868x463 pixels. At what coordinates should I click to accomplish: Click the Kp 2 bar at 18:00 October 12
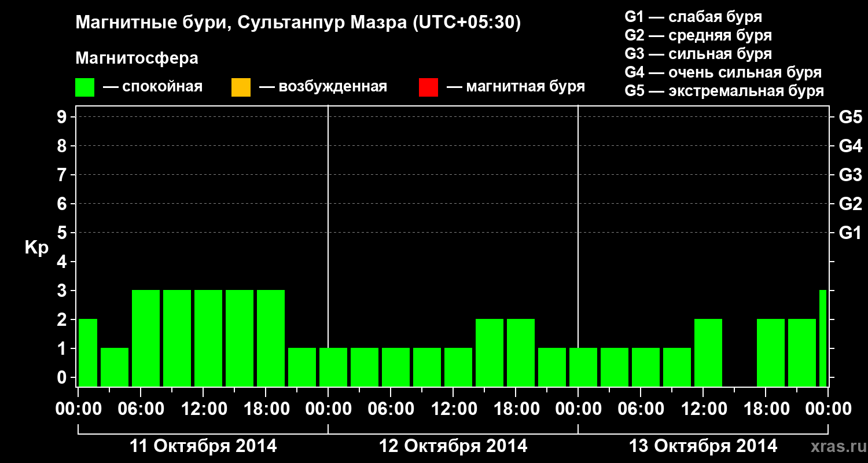(521, 352)
